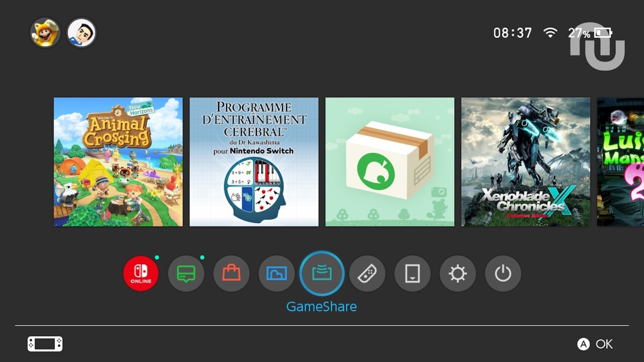Select the Mii user avatar

pyautogui.click(x=81, y=33)
